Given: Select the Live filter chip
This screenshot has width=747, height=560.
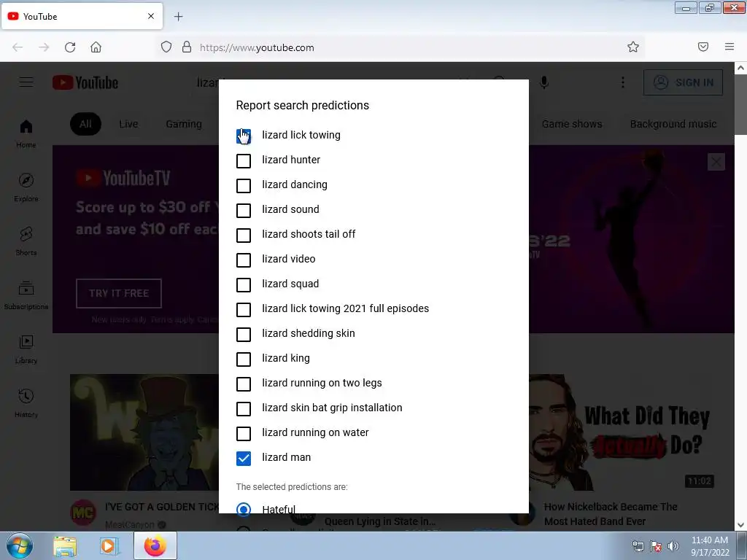Looking at the screenshot, I should pyautogui.click(x=128, y=124).
